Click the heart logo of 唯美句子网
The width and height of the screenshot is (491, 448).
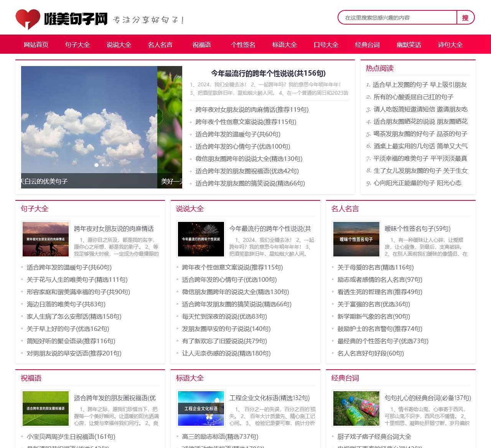(27, 18)
